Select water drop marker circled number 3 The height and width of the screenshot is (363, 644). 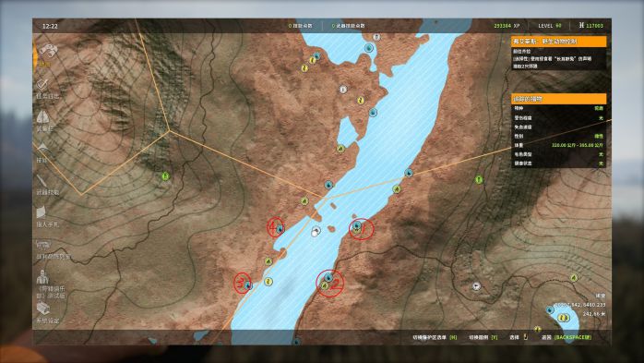[247, 284]
